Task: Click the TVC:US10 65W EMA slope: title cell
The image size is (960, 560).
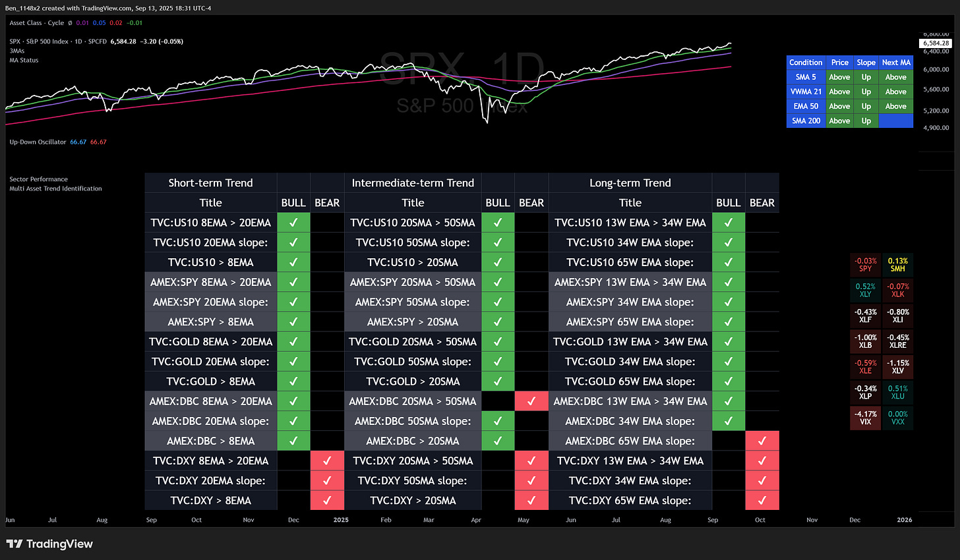Action: (x=630, y=262)
